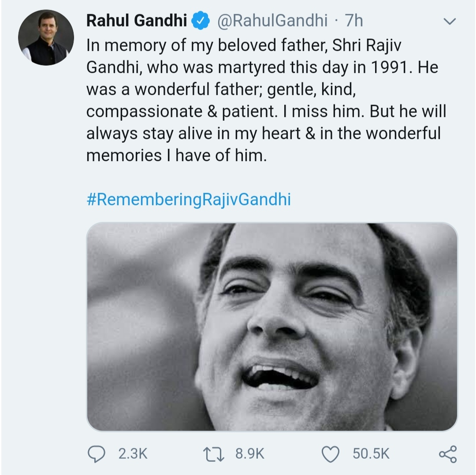
Task: Click the "memories I have of him" line
Action: (176, 156)
